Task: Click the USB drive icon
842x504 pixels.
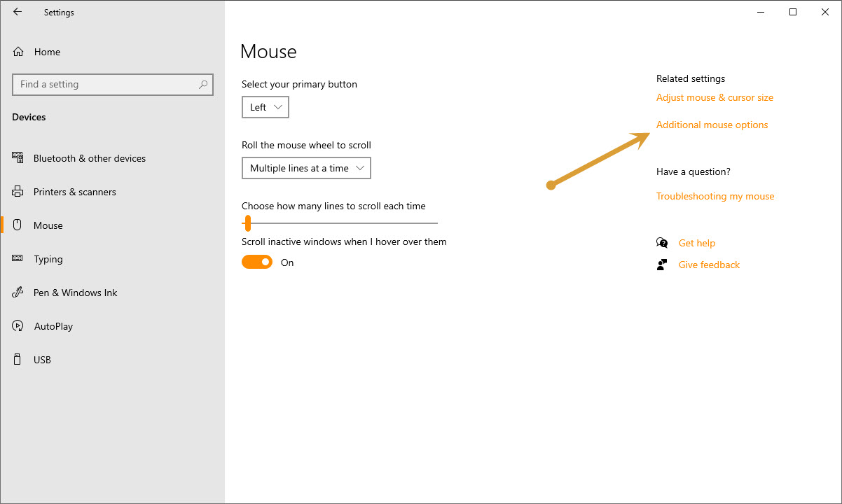Action: (x=18, y=360)
